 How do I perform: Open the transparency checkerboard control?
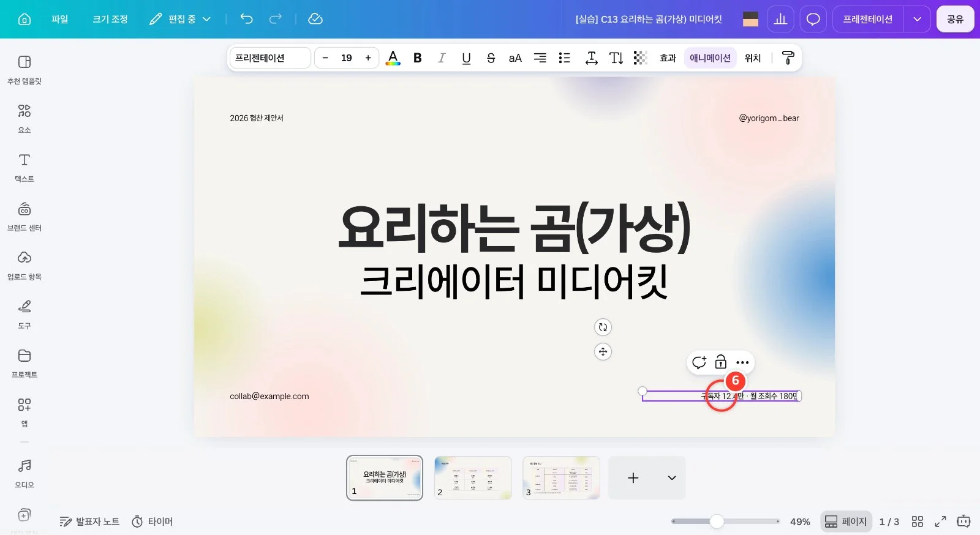pos(641,58)
